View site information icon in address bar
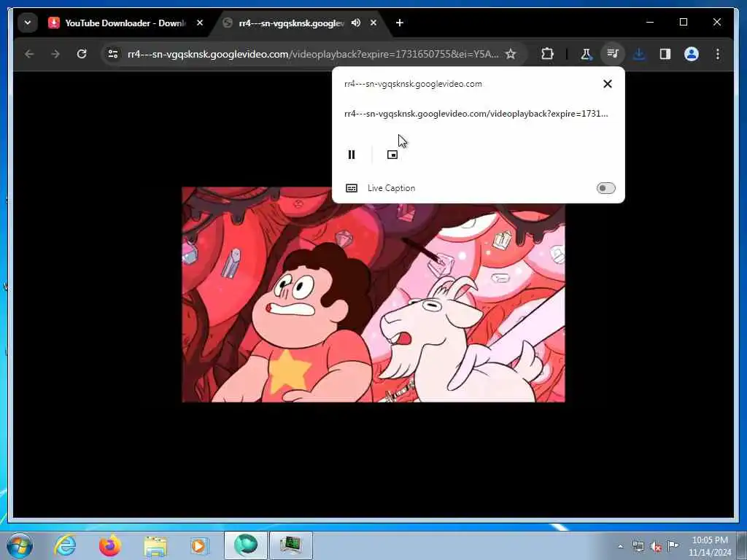This screenshot has height=560, width=747. [x=113, y=54]
